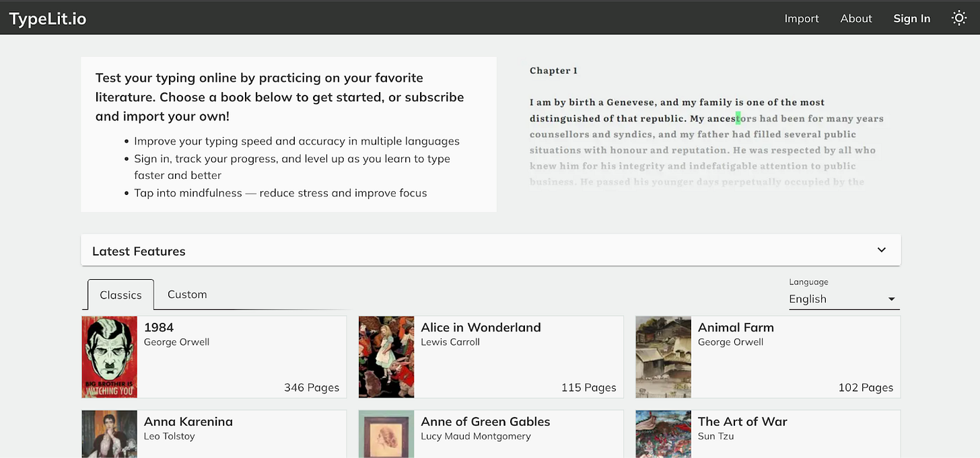Image resolution: width=980 pixels, height=458 pixels.
Task: Open the Anne of Green Gables title
Action: pyautogui.click(x=485, y=422)
